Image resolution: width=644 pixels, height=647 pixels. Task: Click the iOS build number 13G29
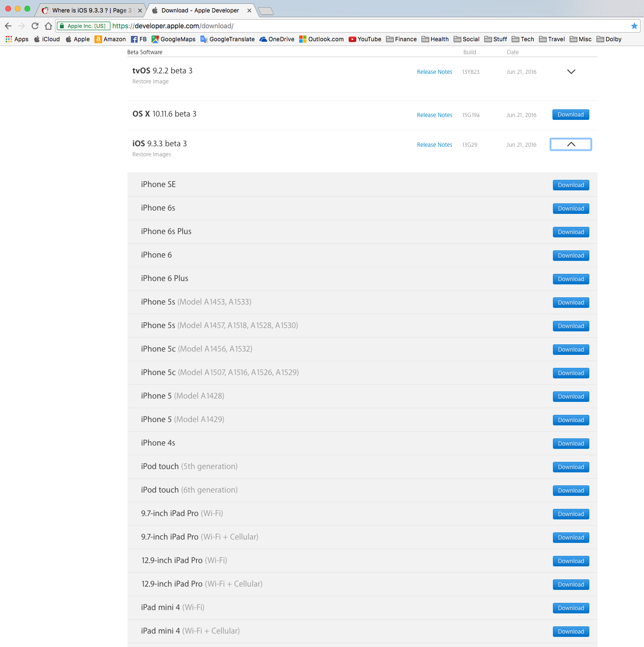point(469,145)
